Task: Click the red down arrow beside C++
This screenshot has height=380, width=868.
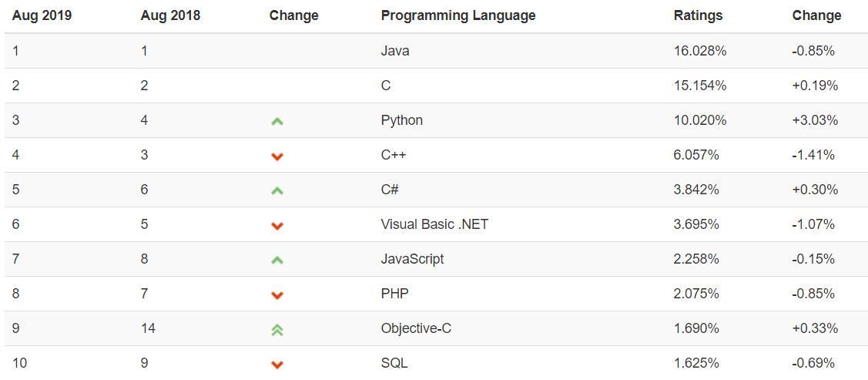Action: pos(277,156)
